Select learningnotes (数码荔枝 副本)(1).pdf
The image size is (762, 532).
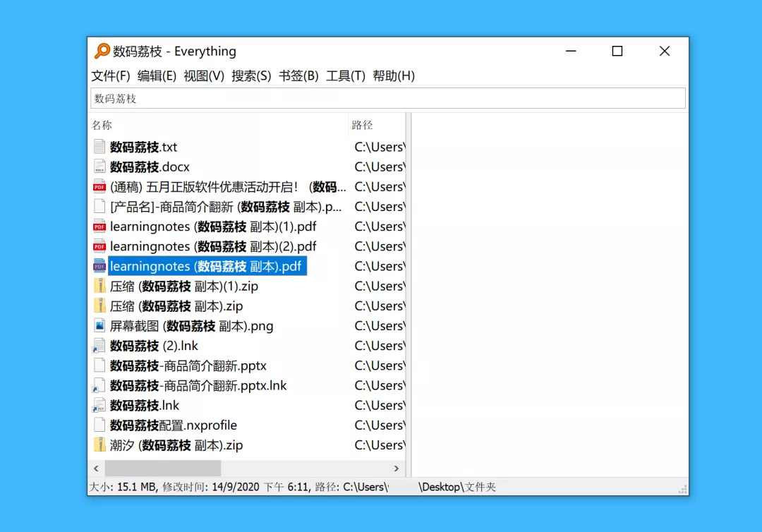click(213, 226)
